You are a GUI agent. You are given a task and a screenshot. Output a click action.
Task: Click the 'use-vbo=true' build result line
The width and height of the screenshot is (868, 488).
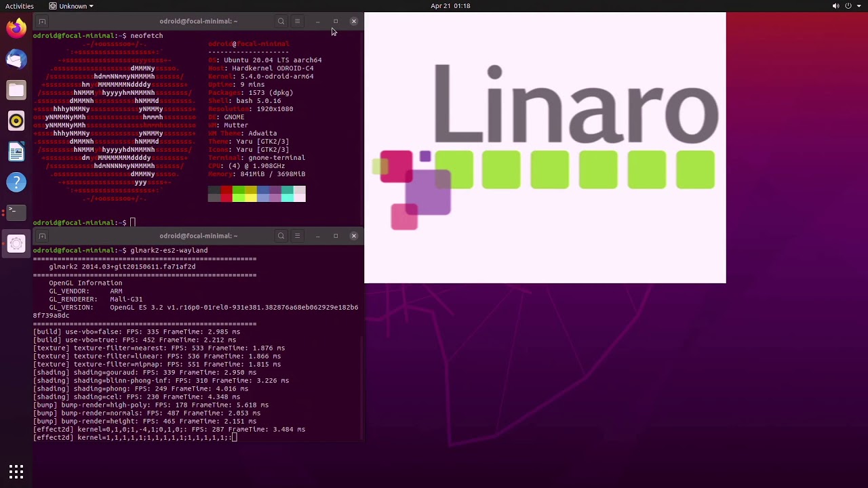point(134,340)
